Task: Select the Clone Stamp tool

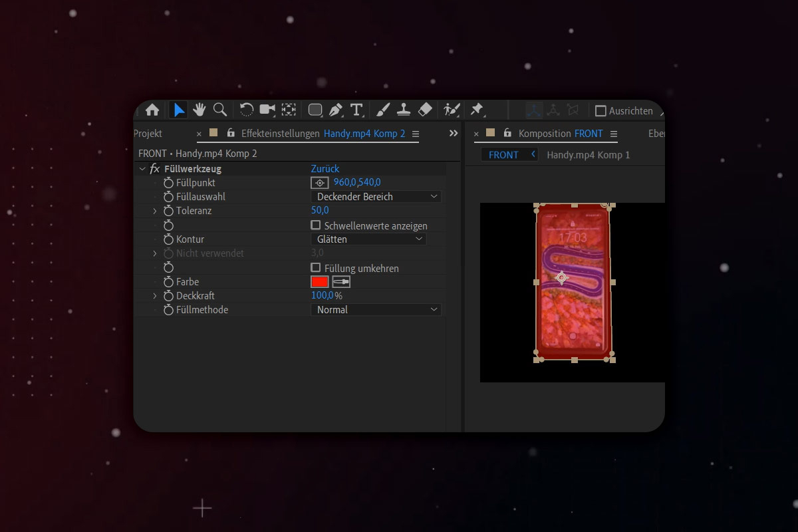Action: pyautogui.click(x=403, y=110)
